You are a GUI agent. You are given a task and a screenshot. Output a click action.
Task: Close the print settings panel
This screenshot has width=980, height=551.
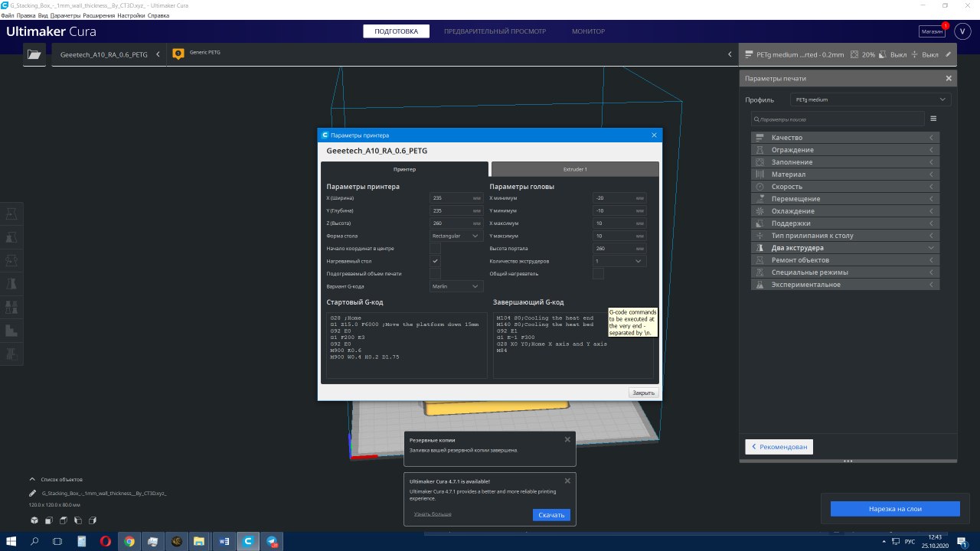949,78
